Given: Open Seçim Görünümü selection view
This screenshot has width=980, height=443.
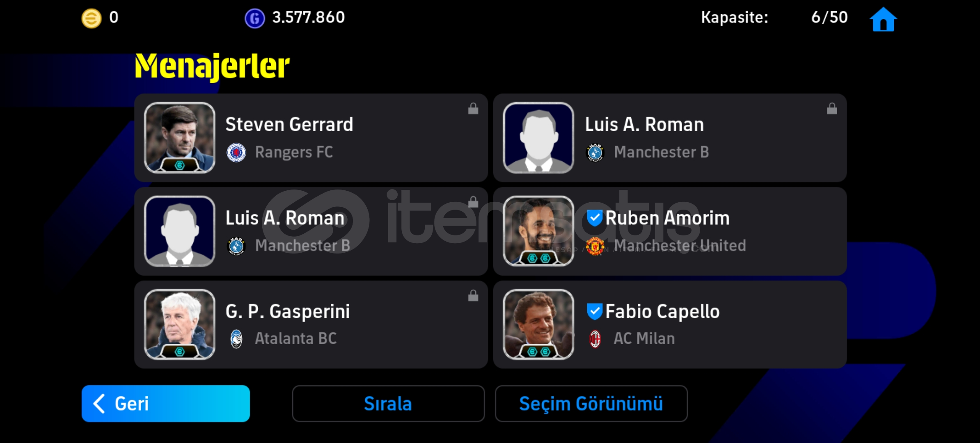Looking at the screenshot, I should pyautogui.click(x=591, y=404).
